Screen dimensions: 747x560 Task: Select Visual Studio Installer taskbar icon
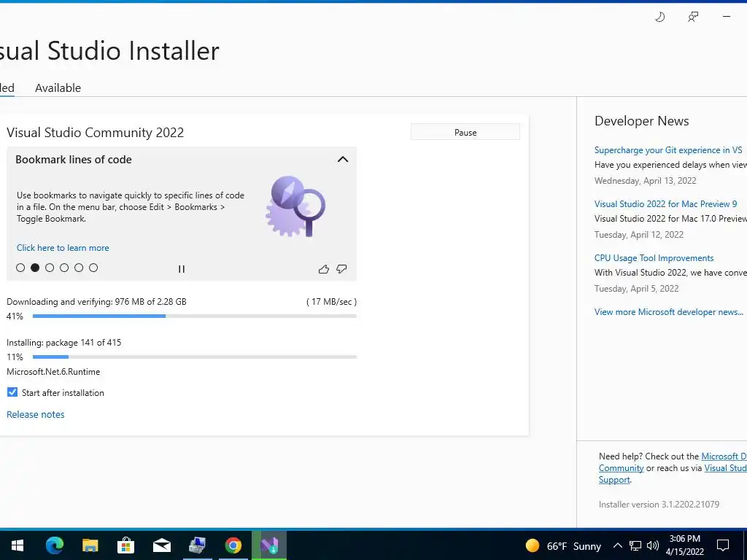269,545
